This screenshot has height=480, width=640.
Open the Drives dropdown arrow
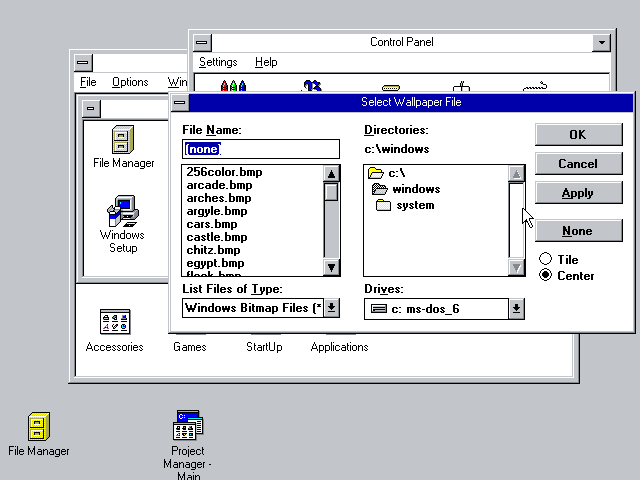click(x=516, y=309)
